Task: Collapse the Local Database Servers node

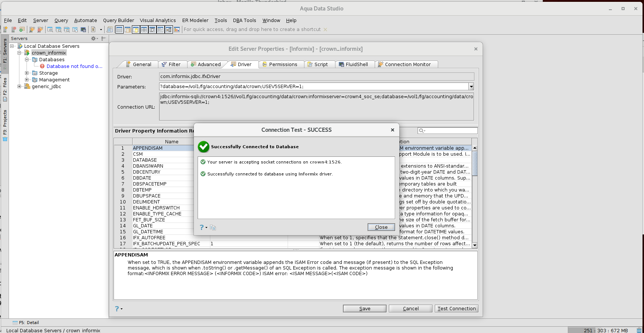Action: [12, 46]
